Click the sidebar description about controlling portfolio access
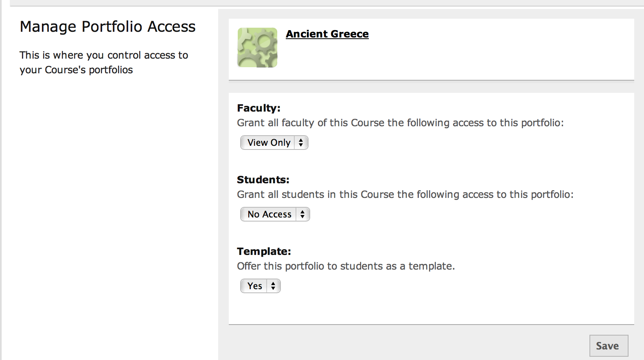Viewport: 644px width, 360px height. [104, 62]
